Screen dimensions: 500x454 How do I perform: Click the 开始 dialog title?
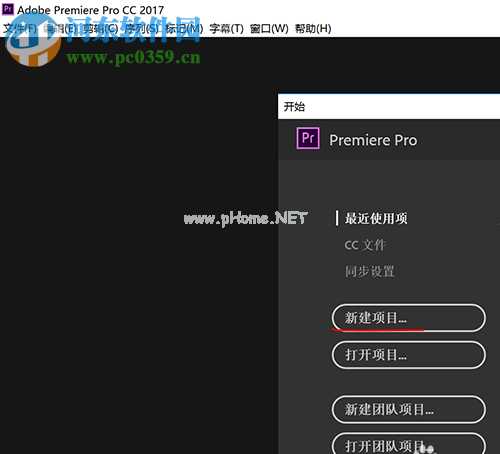point(294,107)
